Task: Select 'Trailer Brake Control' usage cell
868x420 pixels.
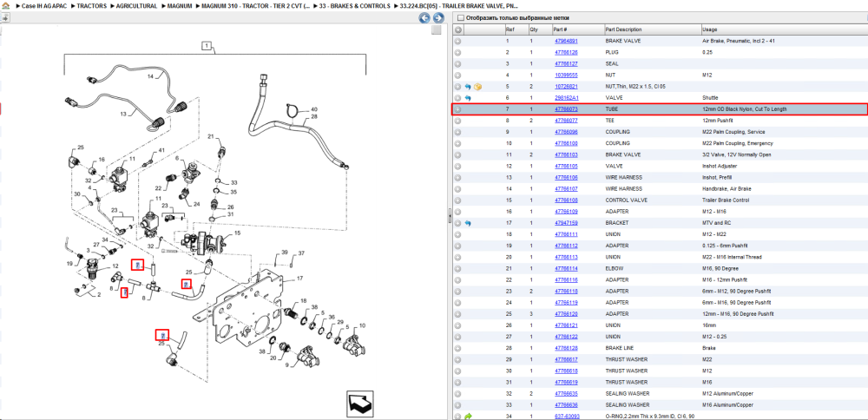Action: pos(723,200)
